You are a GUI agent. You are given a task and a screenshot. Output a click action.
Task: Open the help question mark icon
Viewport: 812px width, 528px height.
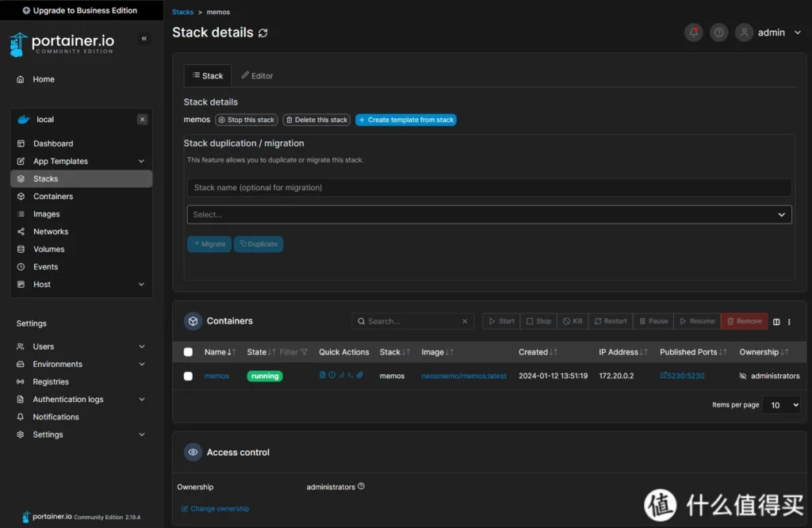click(718, 33)
